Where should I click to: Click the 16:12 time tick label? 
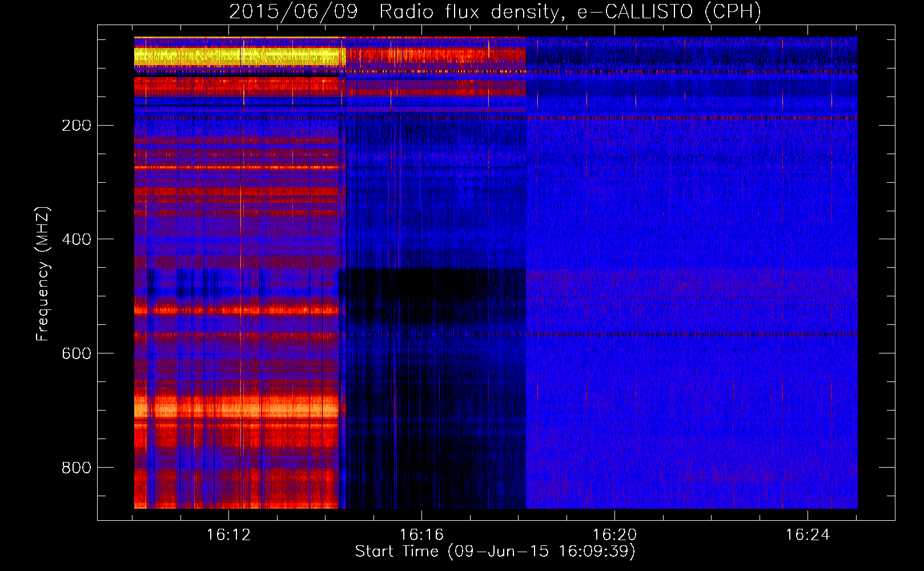pyautogui.click(x=228, y=535)
